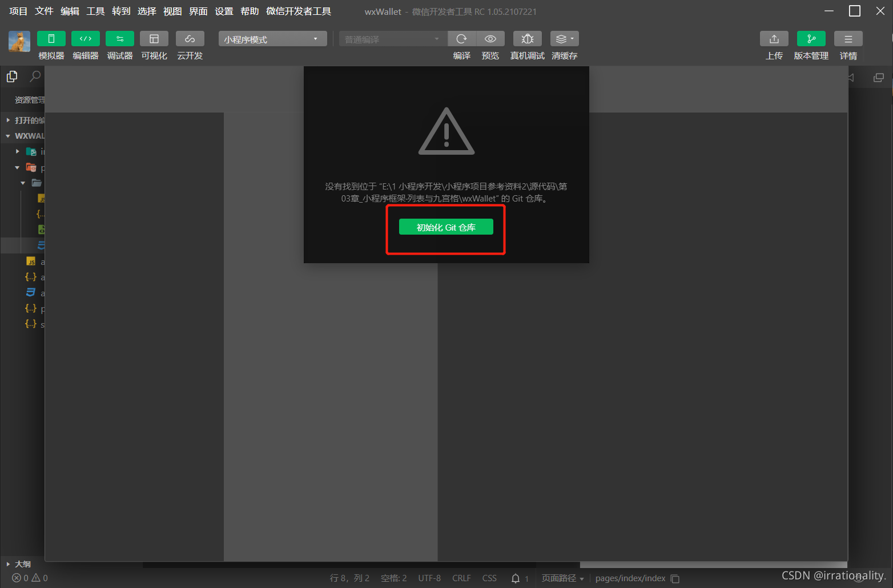893x588 pixels.
Task: Open the 微信开发者工具 menu
Action: click(x=299, y=11)
